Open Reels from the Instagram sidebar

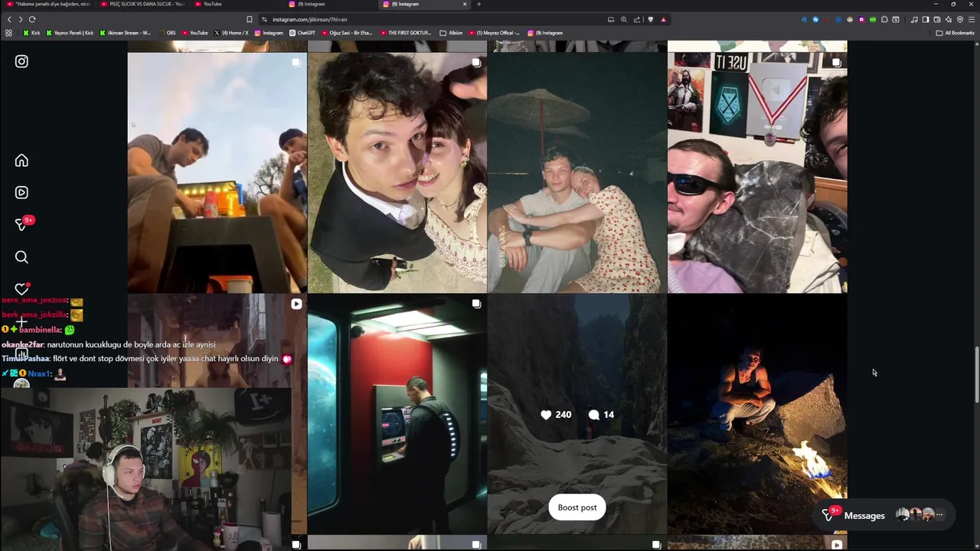tap(21, 193)
